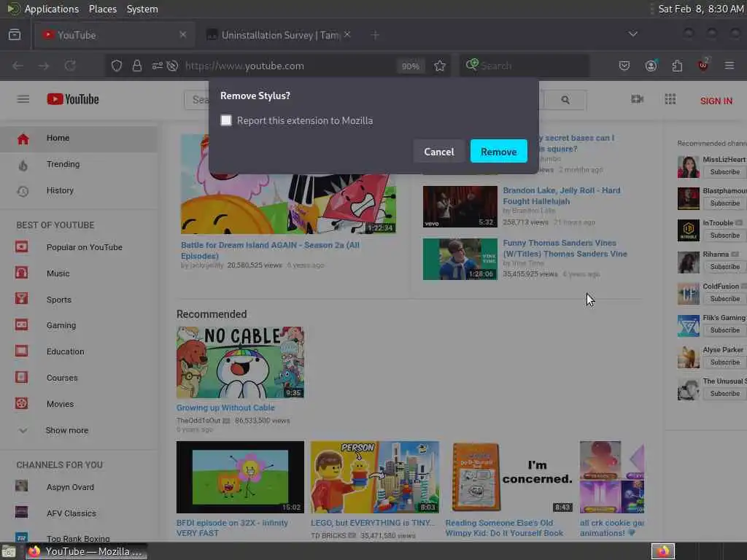Open the Extensions puzzle icon
The image size is (747, 560).
click(677, 66)
